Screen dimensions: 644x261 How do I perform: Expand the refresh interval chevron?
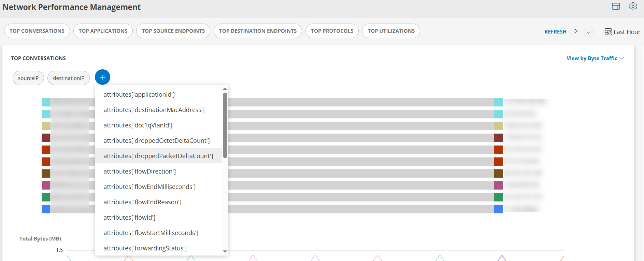pos(588,32)
